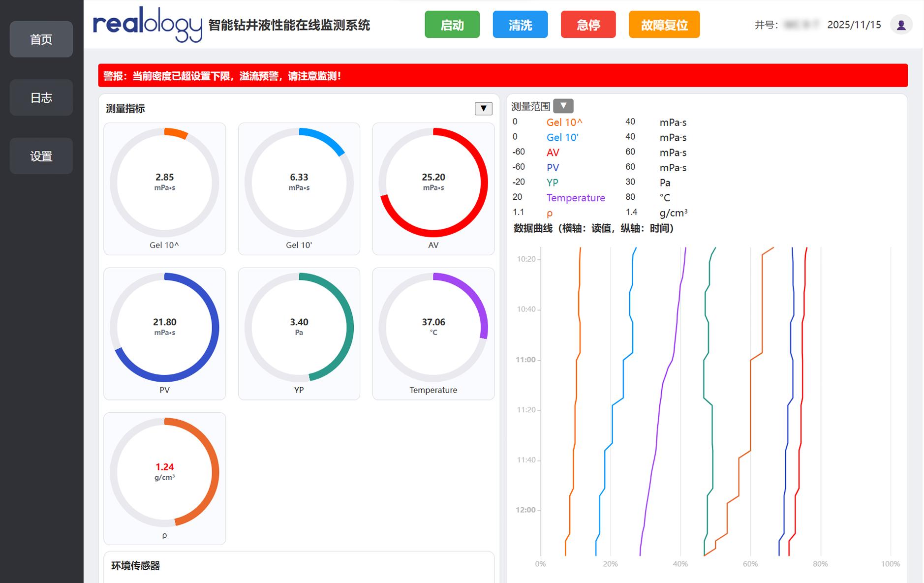Click the blue 清洗 clean button
924x583 pixels.
[x=520, y=25]
